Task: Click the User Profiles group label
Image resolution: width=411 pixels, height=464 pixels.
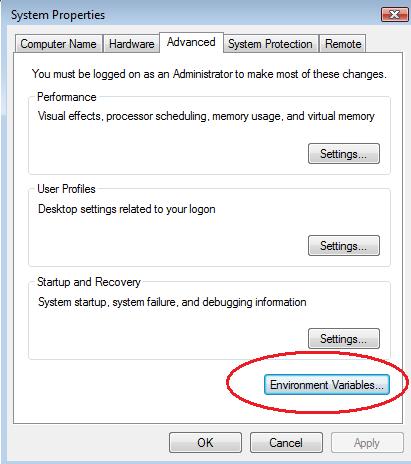Action: coord(66,189)
